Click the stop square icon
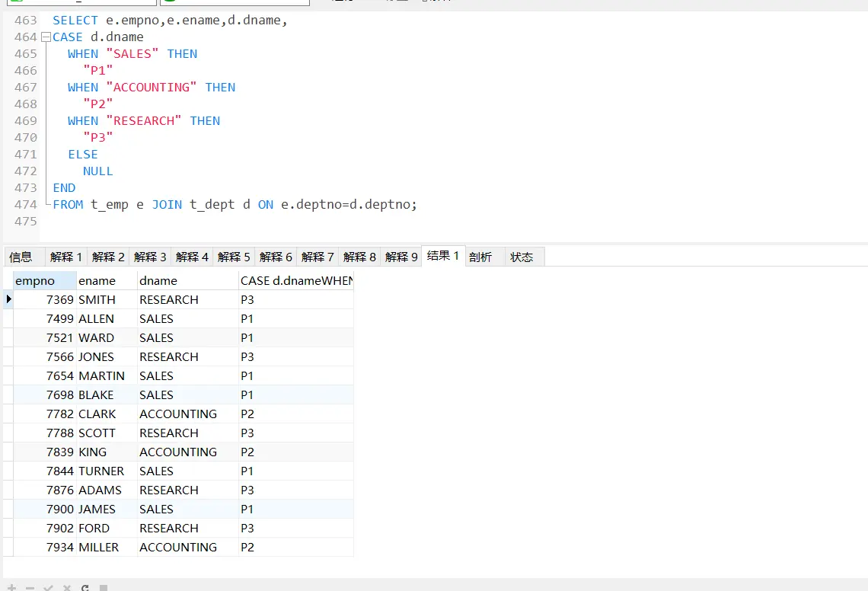This screenshot has height=591, width=868. 104,588
